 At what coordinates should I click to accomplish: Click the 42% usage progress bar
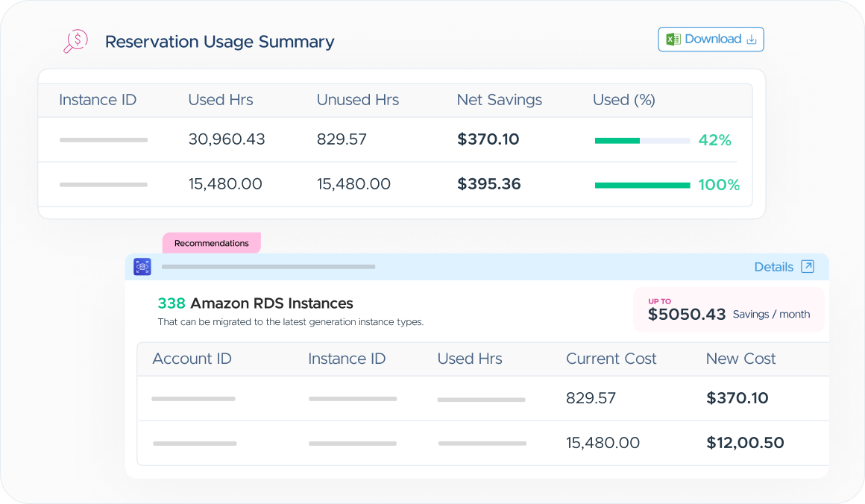642,141
